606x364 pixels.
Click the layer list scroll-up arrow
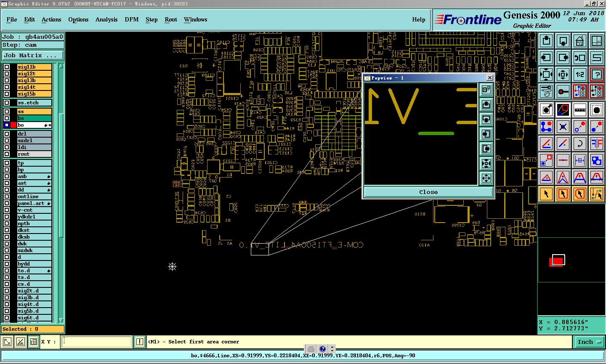61,66
